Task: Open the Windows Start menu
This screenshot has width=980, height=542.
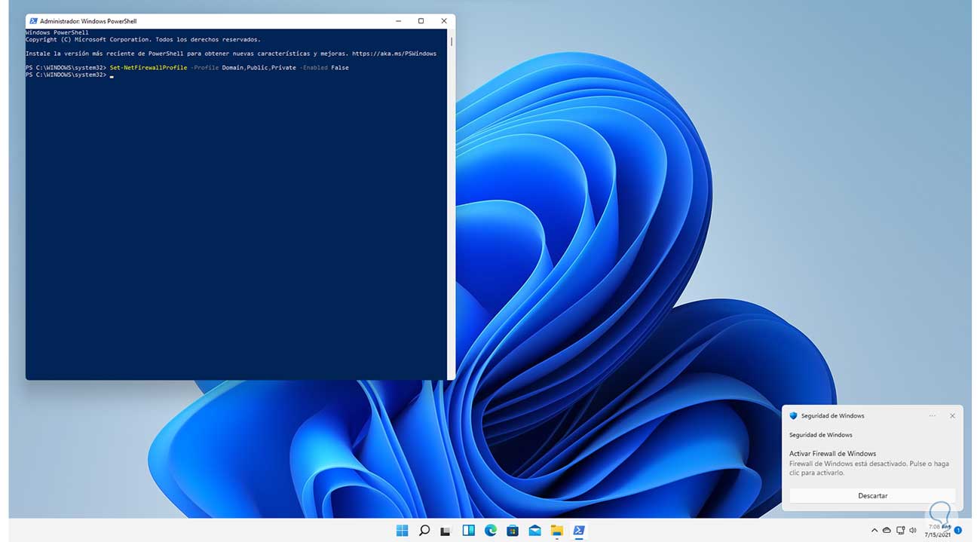Action: point(402,530)
